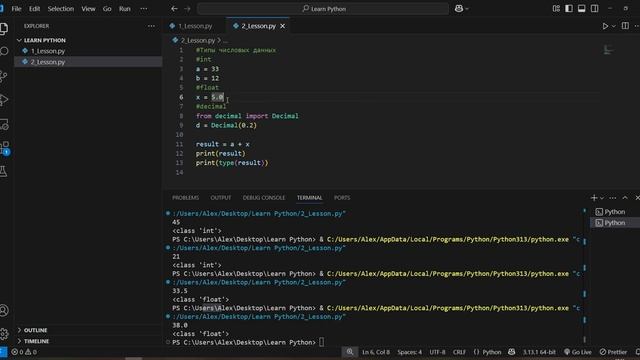Open the Run and Debug view
This screenshot has width=640, height=360.
point(4,100)
